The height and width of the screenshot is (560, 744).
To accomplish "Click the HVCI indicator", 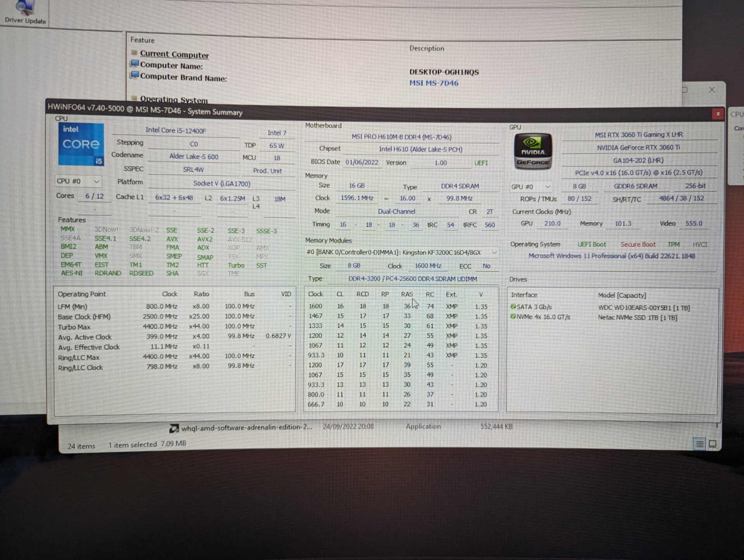I will tap(700, 244).
